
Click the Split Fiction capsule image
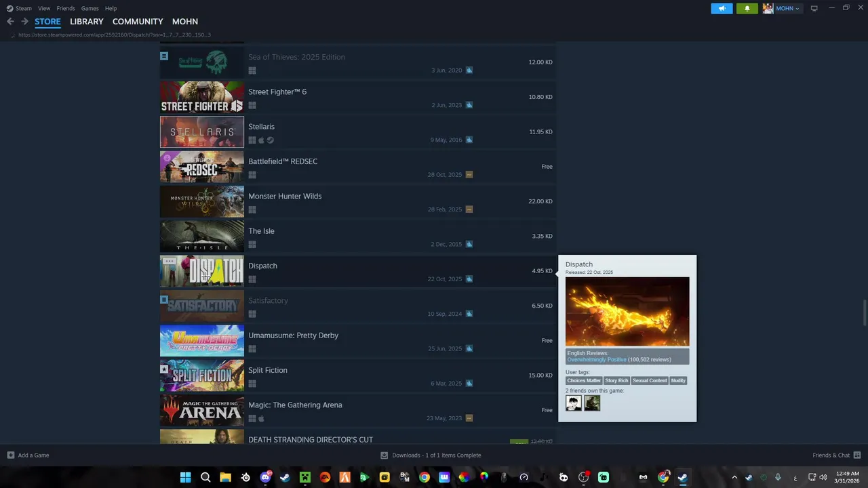click(202, 375)
